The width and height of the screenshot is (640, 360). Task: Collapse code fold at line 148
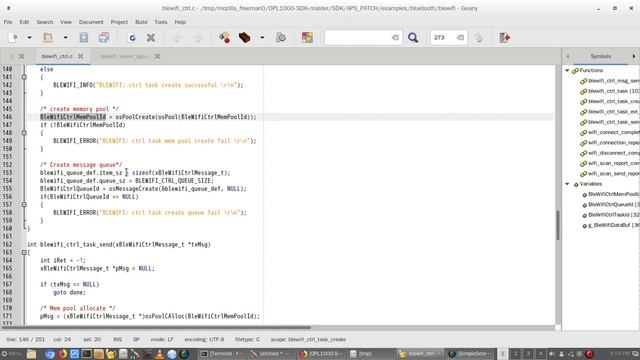point(24,133)
